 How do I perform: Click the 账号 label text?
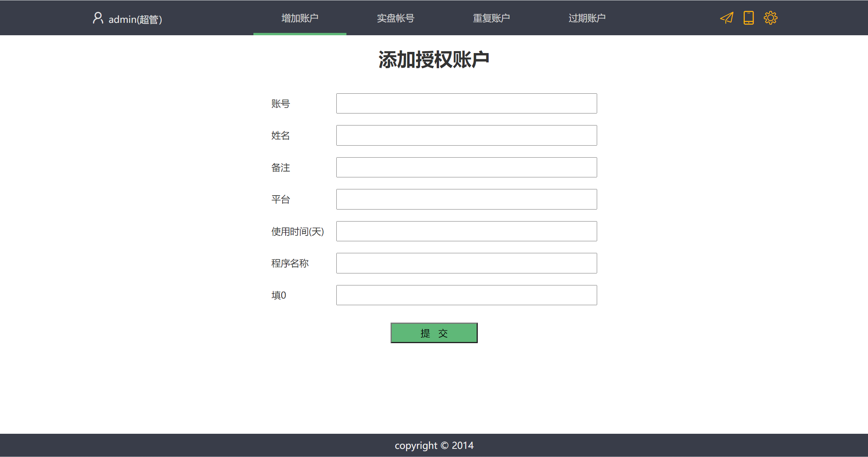click(x=281, y=103)
